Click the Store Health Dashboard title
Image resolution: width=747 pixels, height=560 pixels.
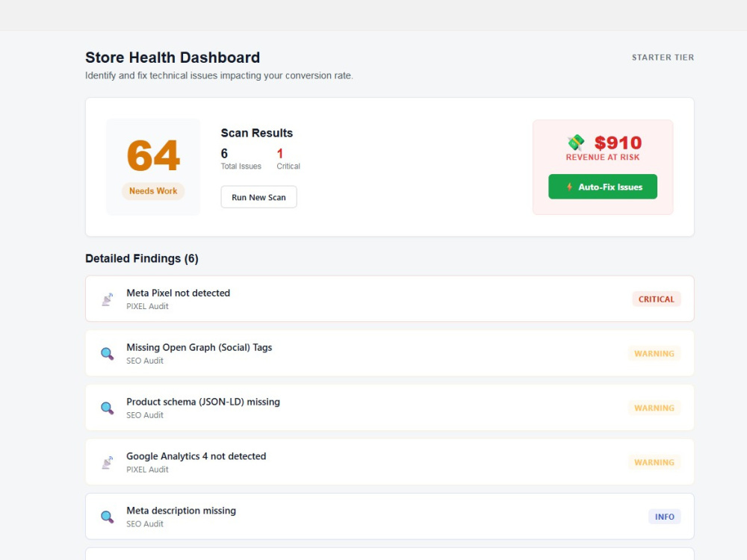click(173, 57)
